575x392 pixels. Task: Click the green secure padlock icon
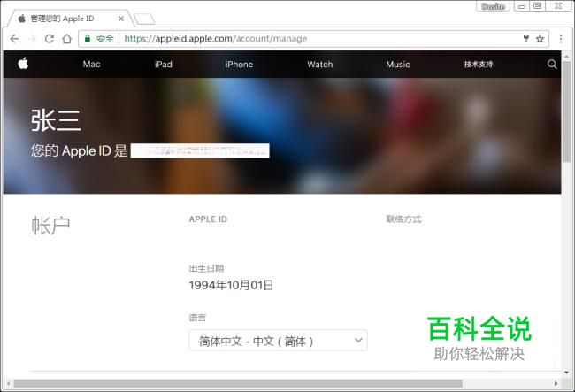tap(88, 39)
